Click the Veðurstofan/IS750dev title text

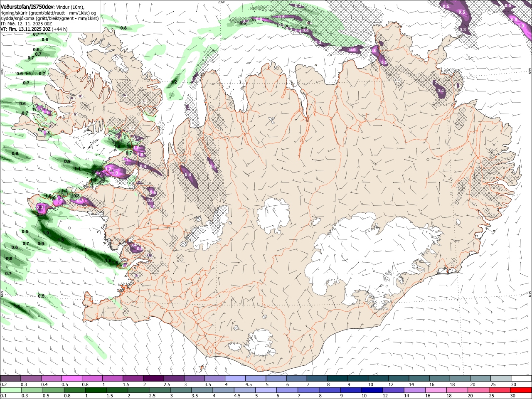click(27, 6)
